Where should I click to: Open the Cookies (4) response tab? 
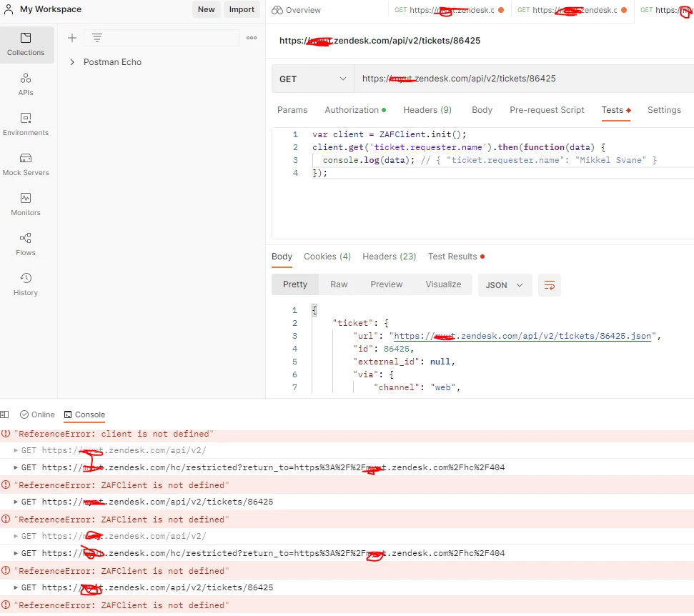(327, 257)
